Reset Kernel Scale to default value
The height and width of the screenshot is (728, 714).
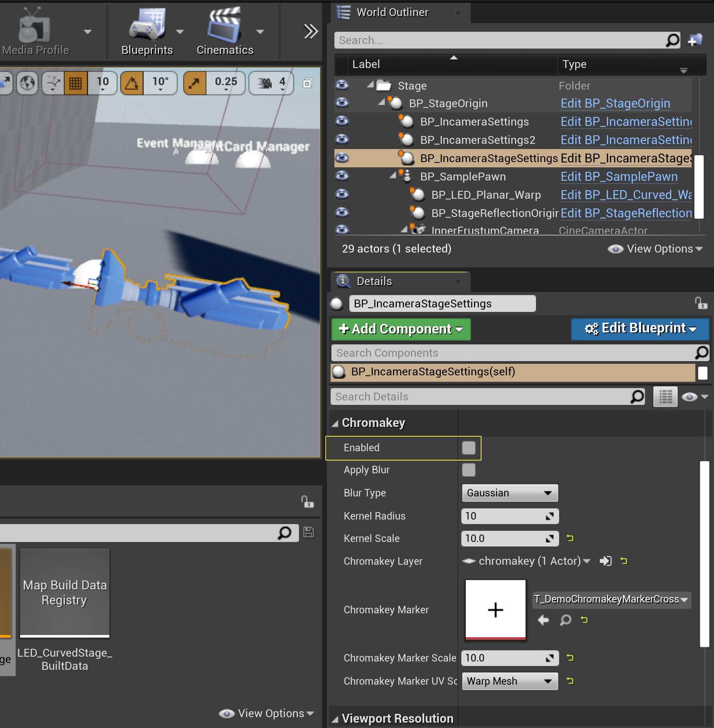[570, 538]
